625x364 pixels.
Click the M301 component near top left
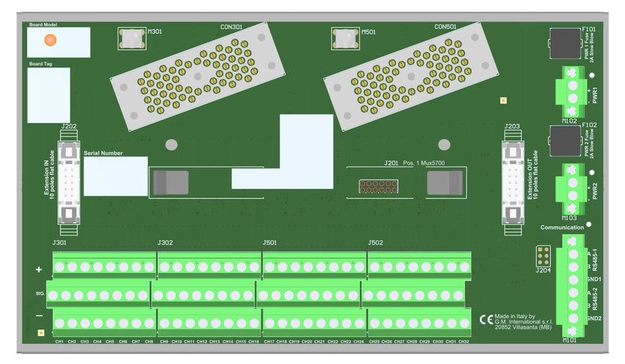point(132,38)
